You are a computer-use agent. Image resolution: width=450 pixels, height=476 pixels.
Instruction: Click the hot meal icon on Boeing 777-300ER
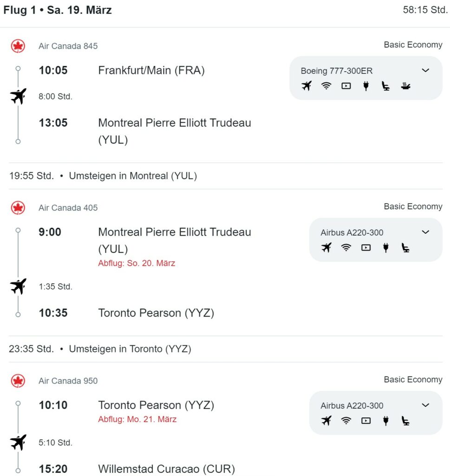(405, 86)
